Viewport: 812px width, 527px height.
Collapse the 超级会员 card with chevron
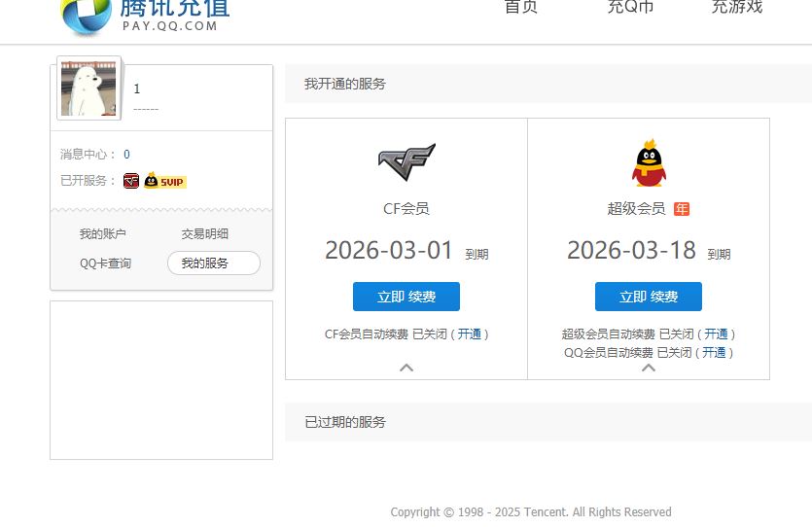649,368
